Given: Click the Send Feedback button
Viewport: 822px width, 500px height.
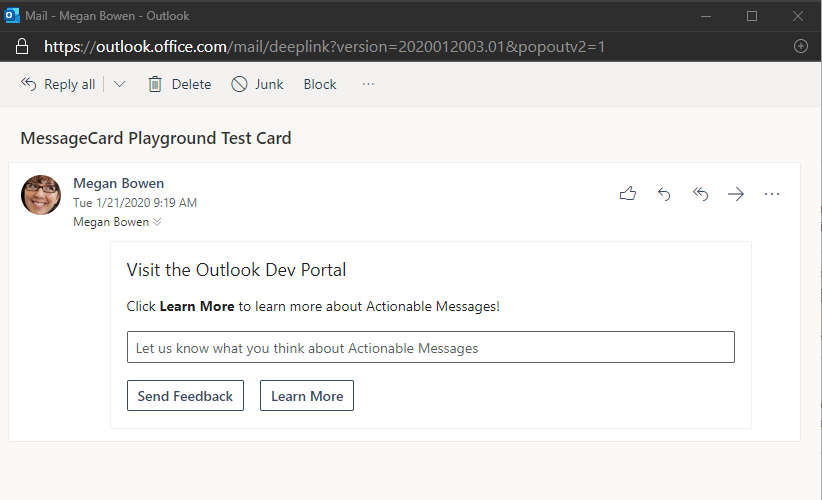Looking at the screenshot, I should pyautogui.click(x=185, y=396).
